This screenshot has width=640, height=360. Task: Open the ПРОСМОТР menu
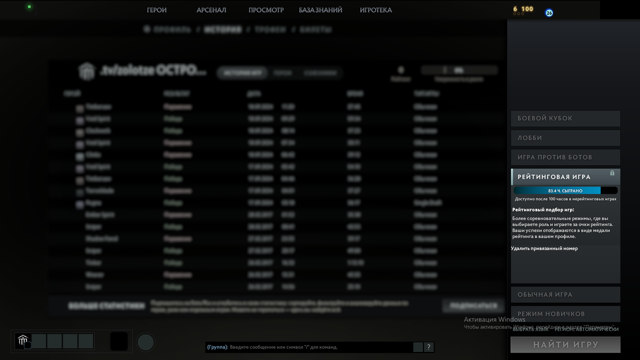point(266,10)
